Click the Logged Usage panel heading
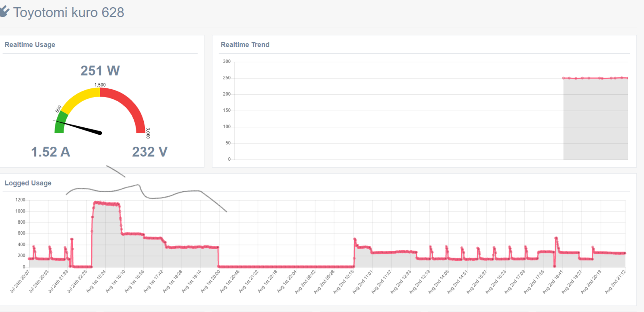Image resolution: width=644 pixels, height=312 pixels. 28,183
